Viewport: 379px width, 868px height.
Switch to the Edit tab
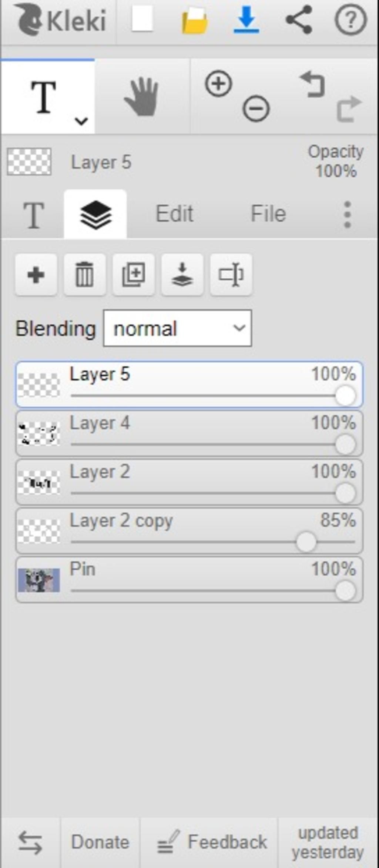tap(174, 214)
